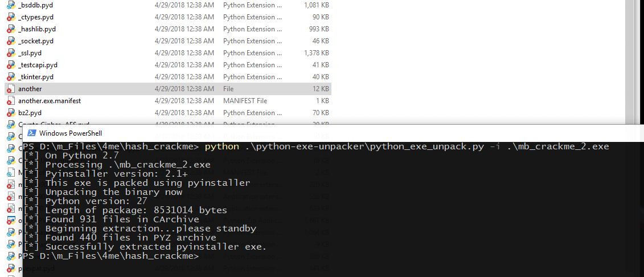
Task: Click the _ssl.pyd file icon
Action: pyautogui.click(x=11, y=53)
